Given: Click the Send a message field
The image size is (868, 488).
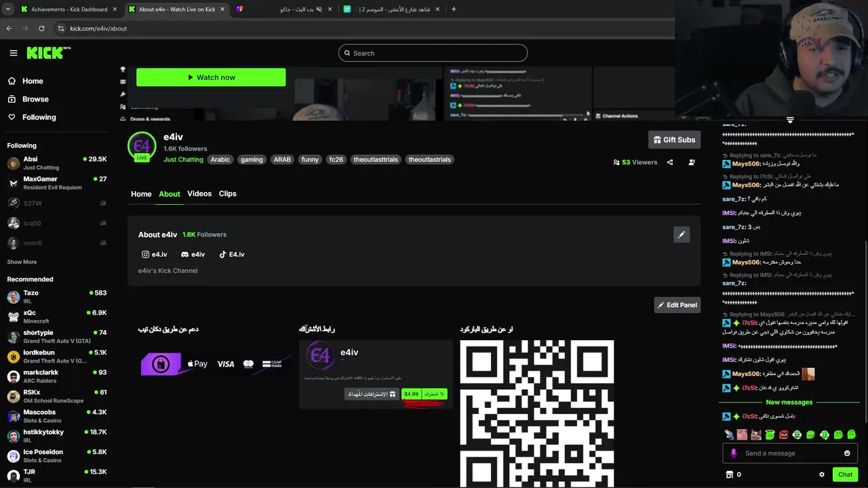Looking at the screenshot, I should coord(790,453).
